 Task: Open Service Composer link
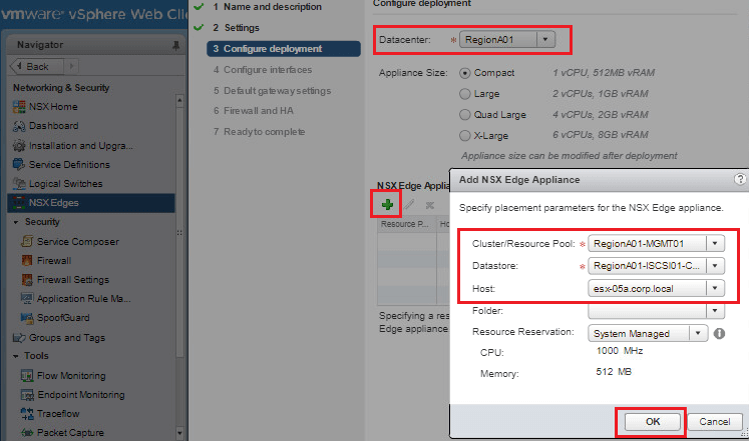(x=78, y=242)
